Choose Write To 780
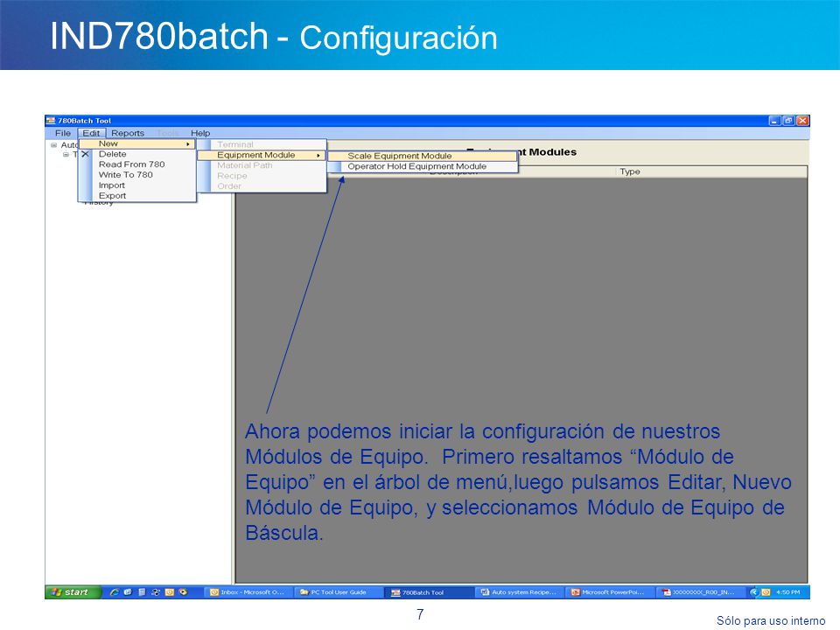The height and width of the screenshot is (630, 840). tap(137, 175)
